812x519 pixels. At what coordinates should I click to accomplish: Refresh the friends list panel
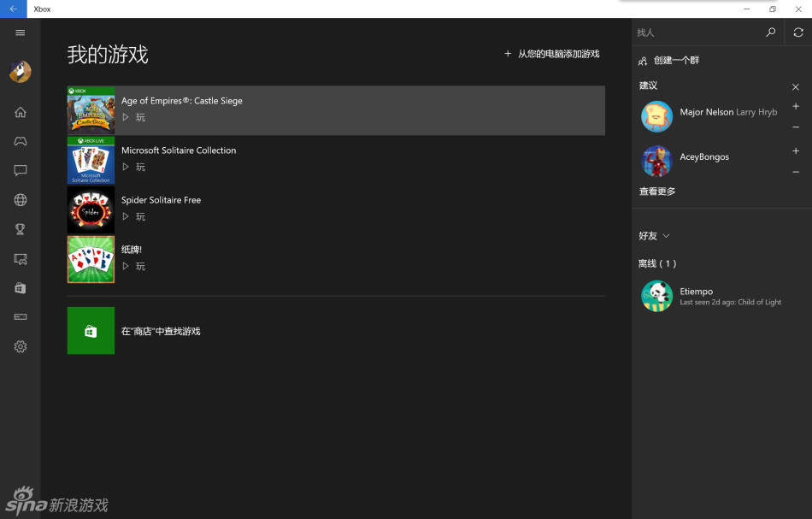pos(797,32)
